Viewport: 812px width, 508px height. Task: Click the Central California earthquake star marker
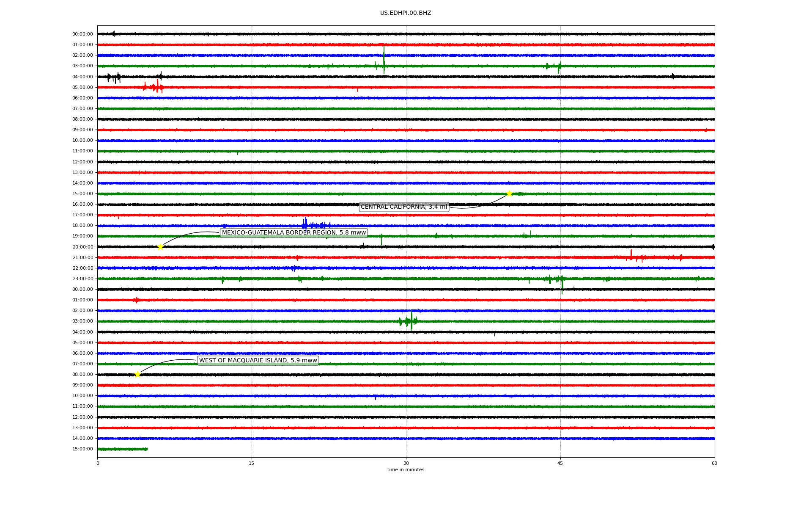pyautogui.click(x=509, y=193)
